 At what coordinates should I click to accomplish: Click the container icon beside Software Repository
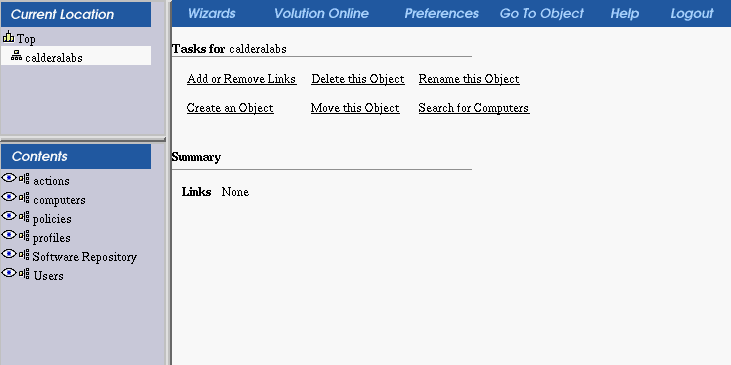coord(24,255)
